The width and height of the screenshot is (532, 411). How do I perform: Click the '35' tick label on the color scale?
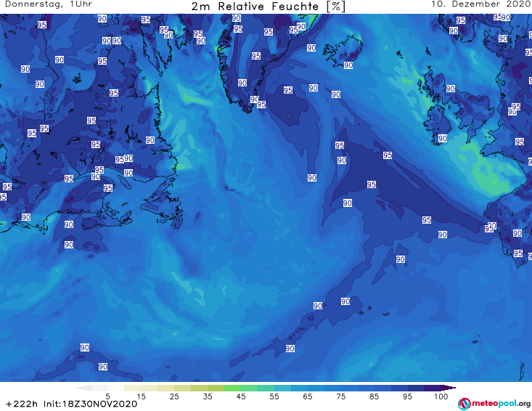(x=208, y=396)
